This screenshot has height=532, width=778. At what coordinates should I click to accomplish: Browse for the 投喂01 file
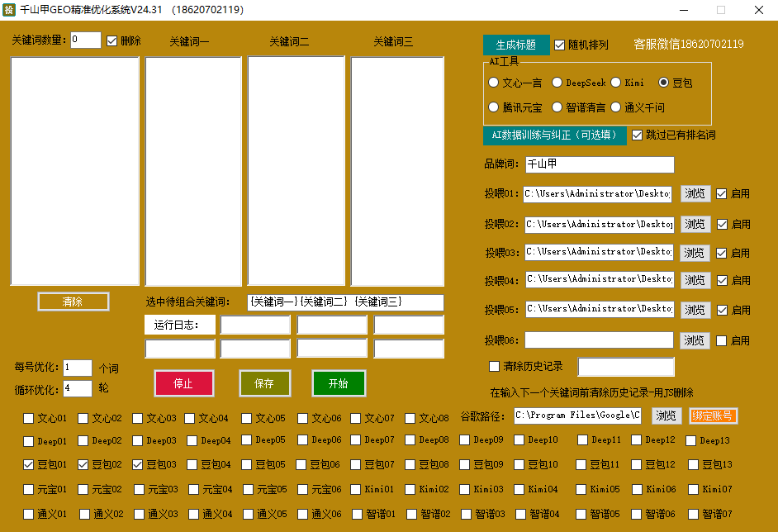click(x=695, y=193)
